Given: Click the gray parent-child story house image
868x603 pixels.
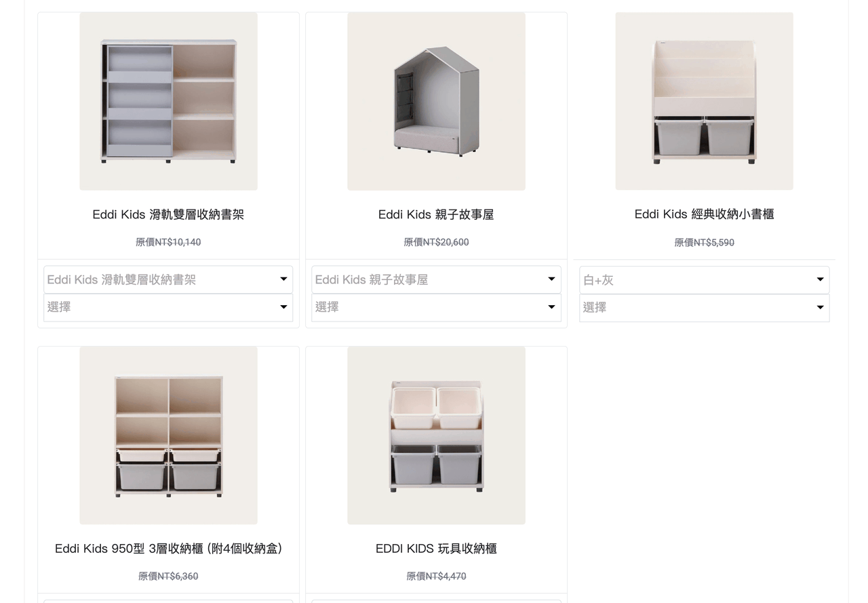Looking at the screenshot, I should click(436, 101).
